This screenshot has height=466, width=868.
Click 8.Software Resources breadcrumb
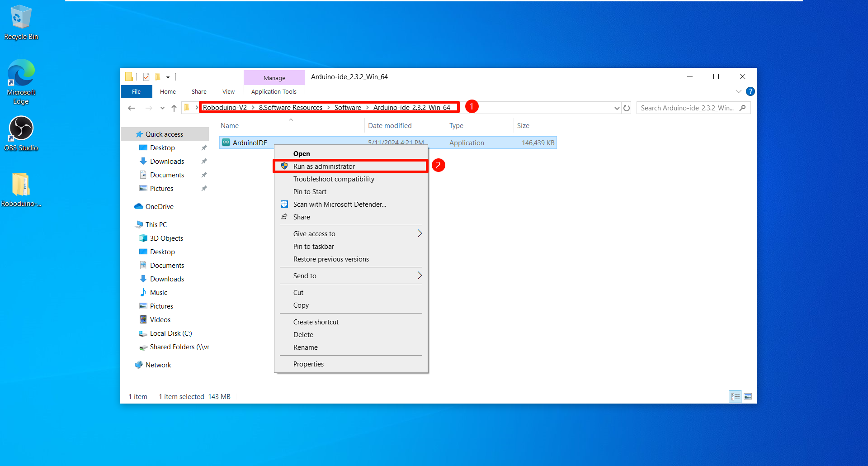click(x=291, y=108)
